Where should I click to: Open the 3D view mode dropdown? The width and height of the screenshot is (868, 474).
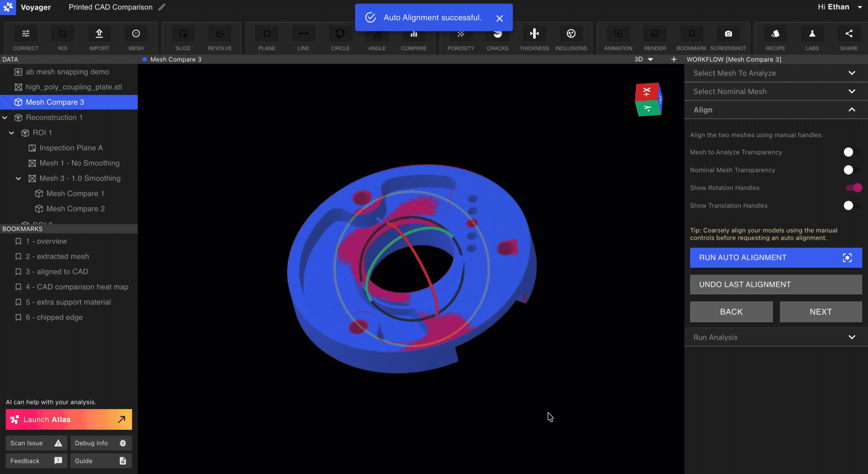644,59
